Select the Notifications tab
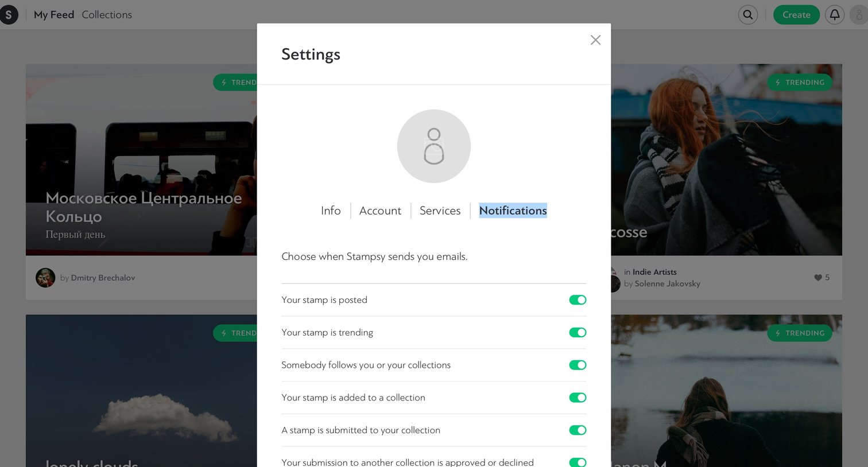 click(x=513, y=211)
